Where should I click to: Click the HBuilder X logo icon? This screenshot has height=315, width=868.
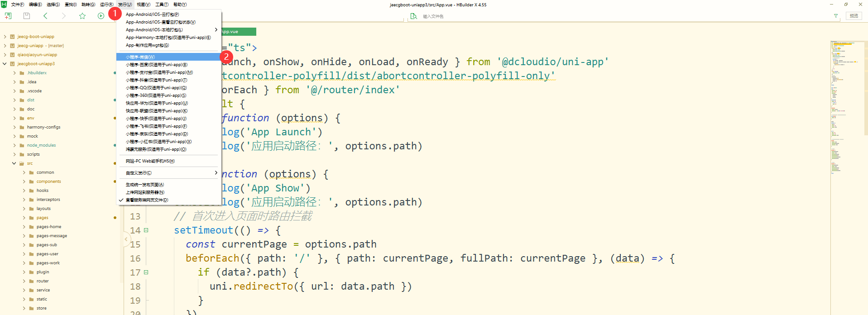click(x=4, y=5)
